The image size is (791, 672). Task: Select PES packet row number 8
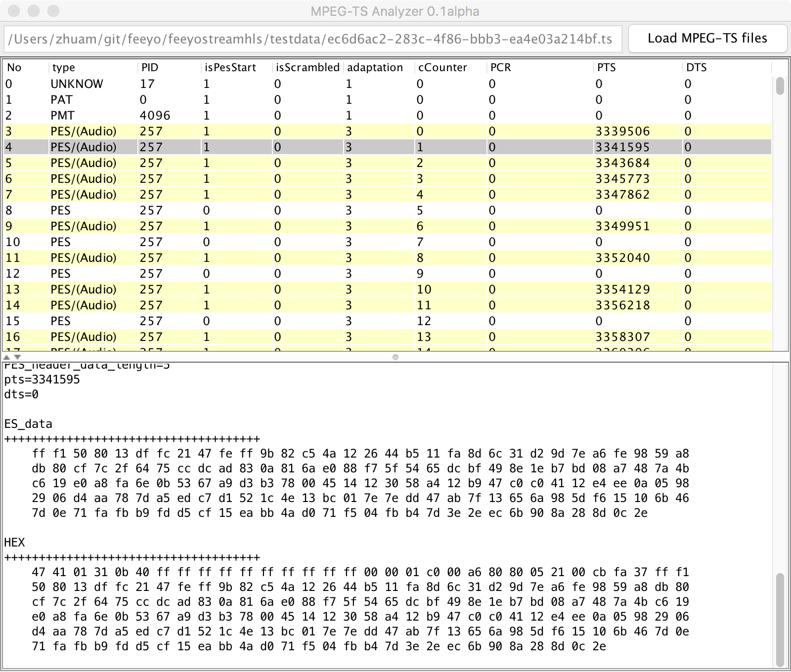[x=388, y=210]
